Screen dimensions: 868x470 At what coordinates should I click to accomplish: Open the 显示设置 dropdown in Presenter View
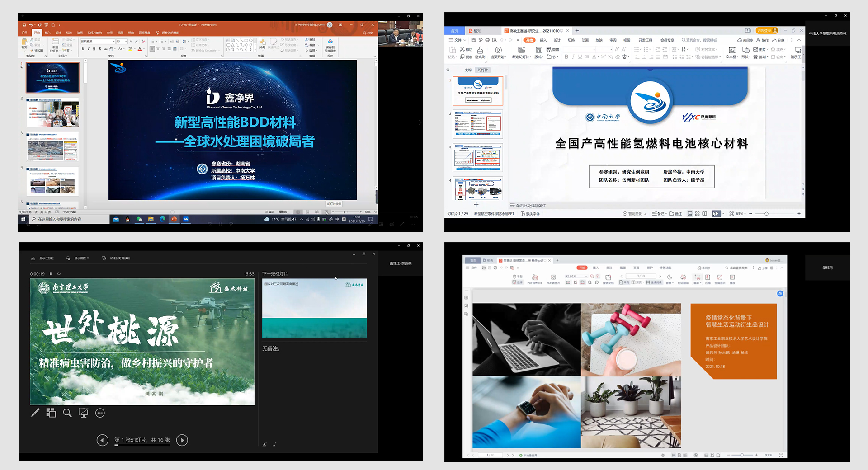pos(81,258)
